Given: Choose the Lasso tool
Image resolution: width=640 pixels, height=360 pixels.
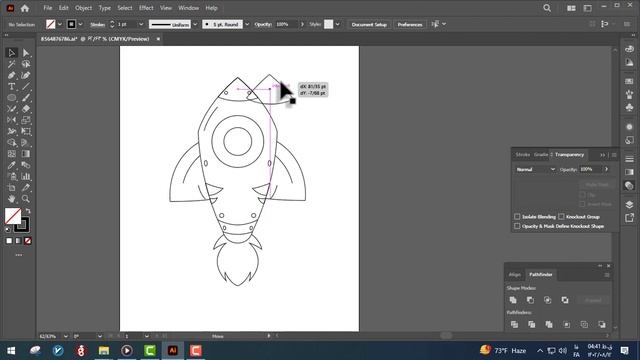Looking at the screenshot, I should pyautogui.click(x=26, y=64).
